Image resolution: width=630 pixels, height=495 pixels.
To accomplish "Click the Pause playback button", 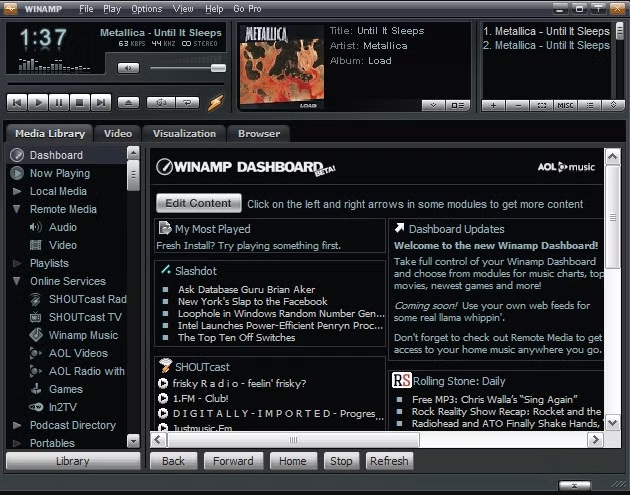I will click(59, 102).
